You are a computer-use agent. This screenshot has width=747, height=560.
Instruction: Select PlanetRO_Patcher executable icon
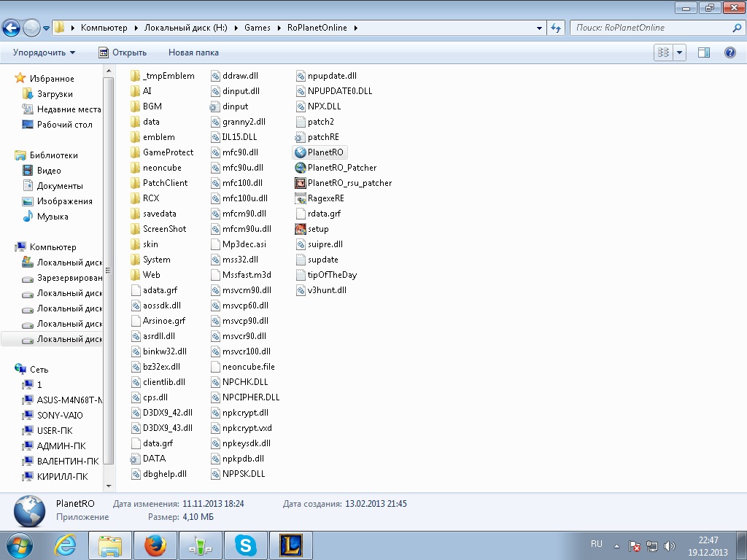tap(300, 168)
